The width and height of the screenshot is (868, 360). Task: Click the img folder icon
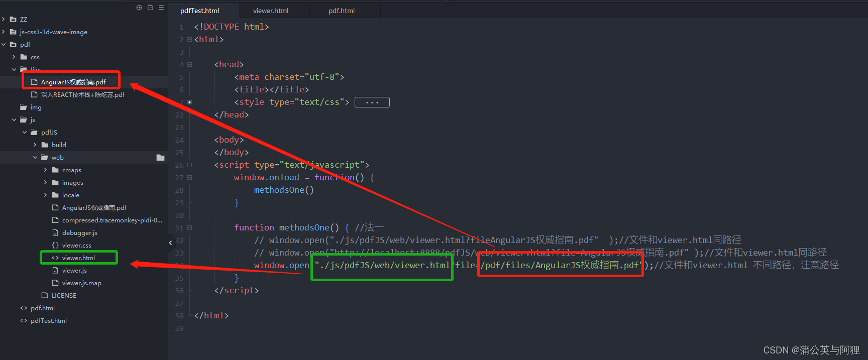click(24, 107)
